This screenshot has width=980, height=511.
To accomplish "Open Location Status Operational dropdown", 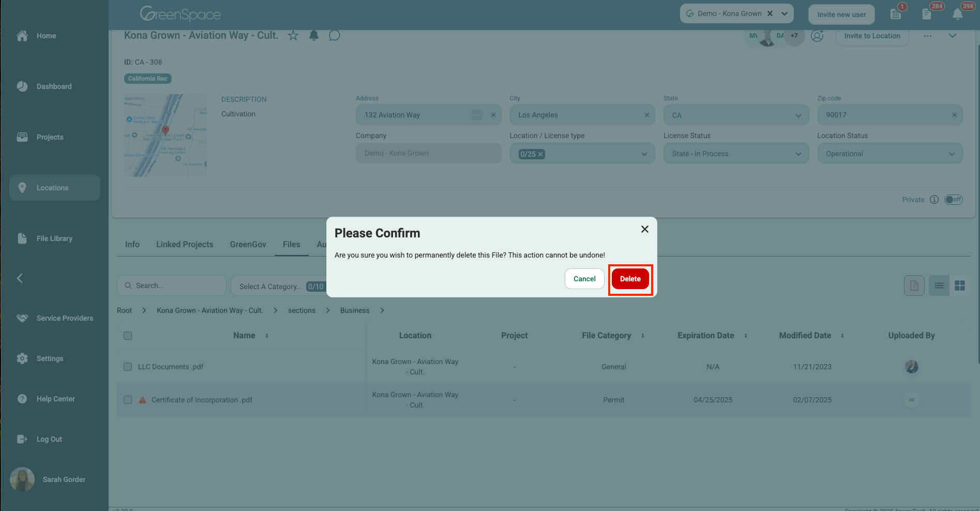I will (889, 154).
